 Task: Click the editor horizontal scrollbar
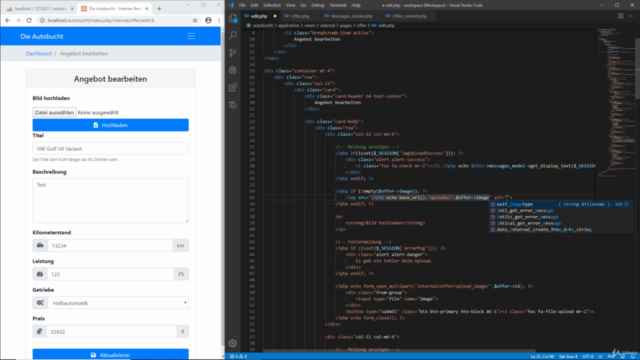399,351
